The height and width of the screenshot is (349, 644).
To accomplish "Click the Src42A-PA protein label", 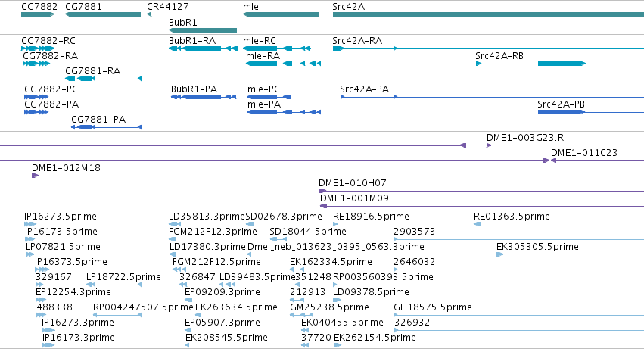I will point(364,89).
